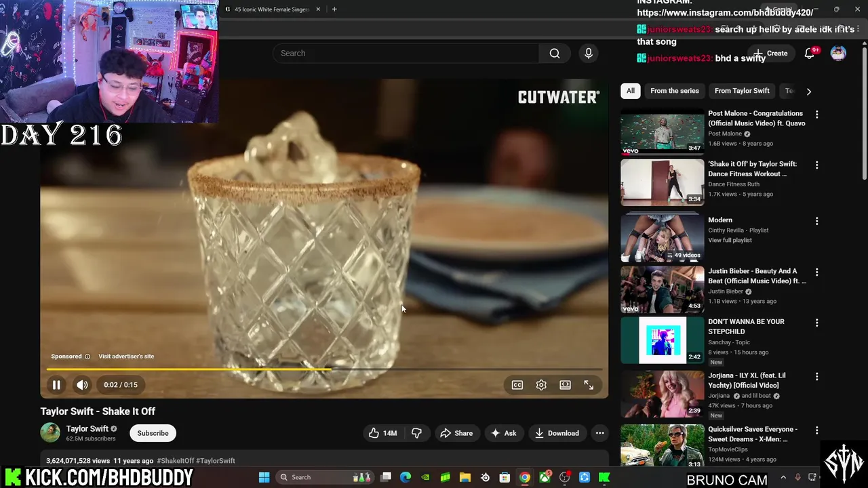Focus the YouTube search field
The width and height of the screenshot is (868, 488).
coord(406,54)
